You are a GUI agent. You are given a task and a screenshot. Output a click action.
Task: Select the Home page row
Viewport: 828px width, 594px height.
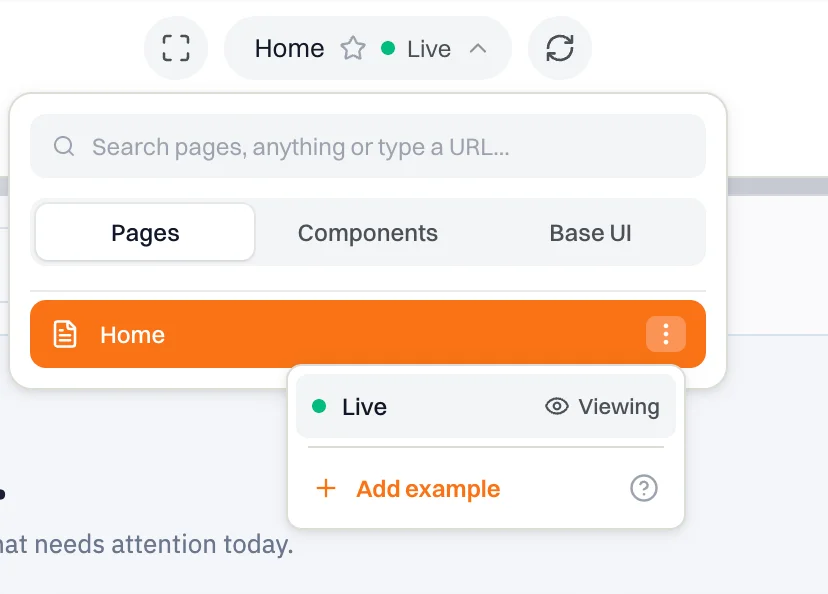tap(368, 334)
